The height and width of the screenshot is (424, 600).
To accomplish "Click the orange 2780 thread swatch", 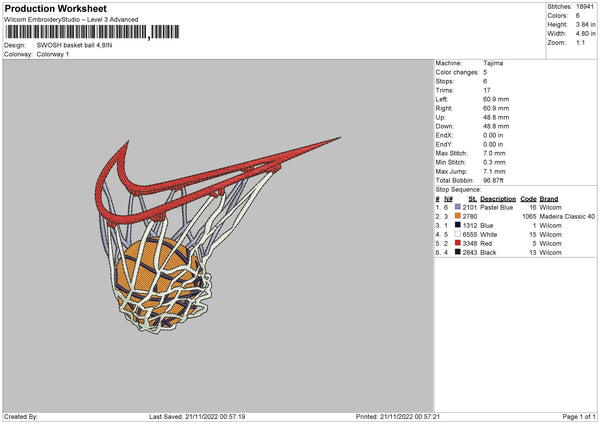I will pyautogui.click(x=458, y=216).
